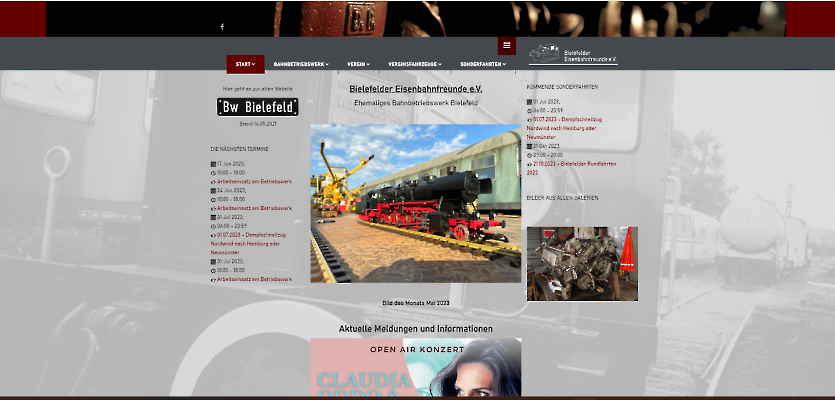Open the Open Air Konzert Claudia poster
The image size is (835, 400).
pyautogui.click(x=416, y=367)
